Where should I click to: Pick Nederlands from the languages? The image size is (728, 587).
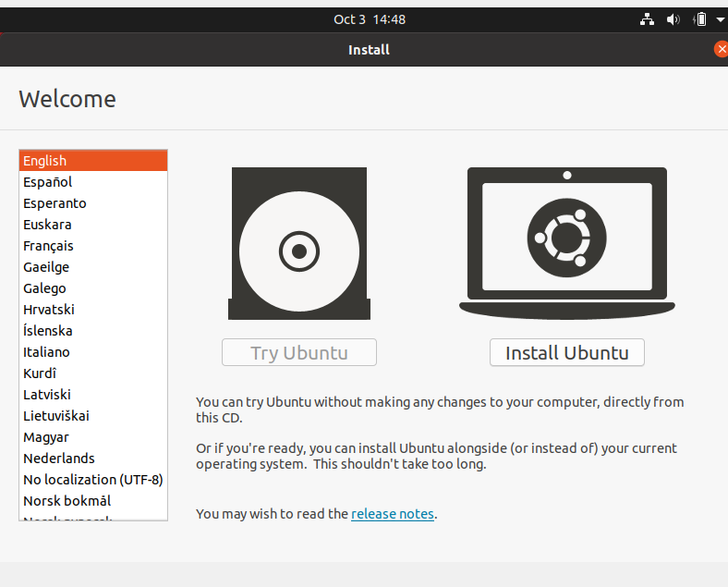[93, 459]
